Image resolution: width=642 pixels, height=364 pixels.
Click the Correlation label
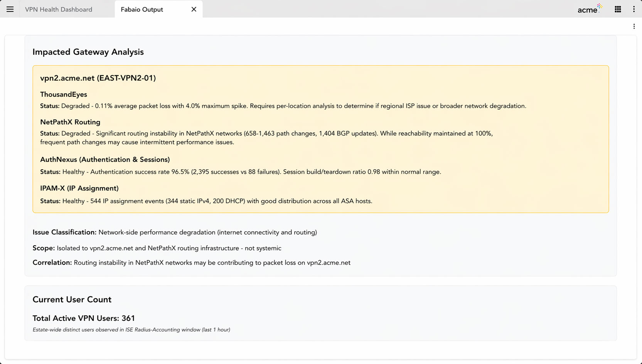[x=52, y=263]
